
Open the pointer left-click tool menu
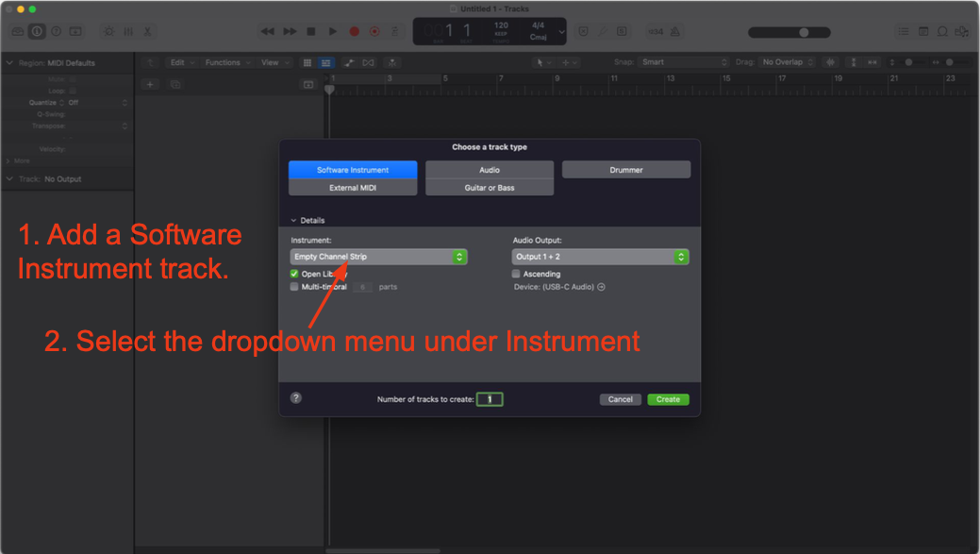click(x=542, y=62)
